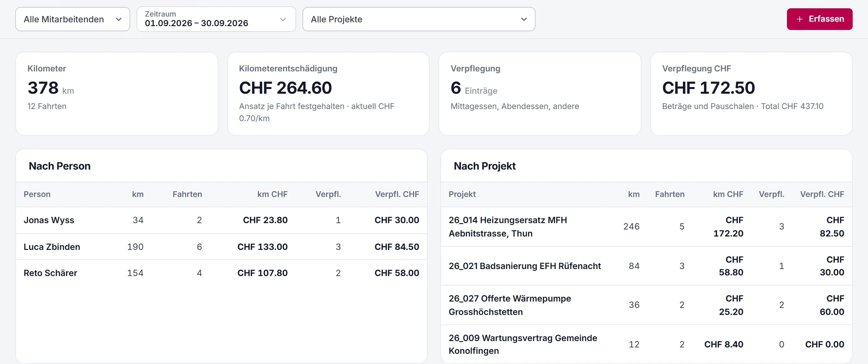
Task: Open project 26_021 Badsanierung EFH Rüfenacht
Action: pos(525,266)
